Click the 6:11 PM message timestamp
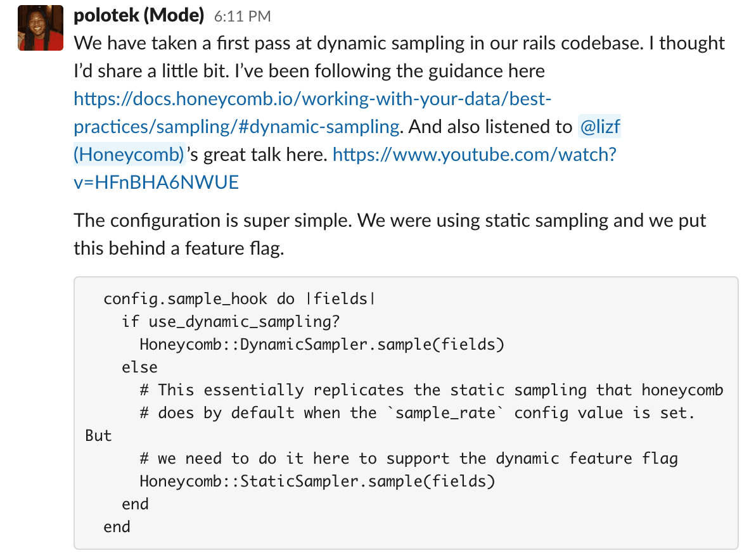 click(x=242, y=17)
